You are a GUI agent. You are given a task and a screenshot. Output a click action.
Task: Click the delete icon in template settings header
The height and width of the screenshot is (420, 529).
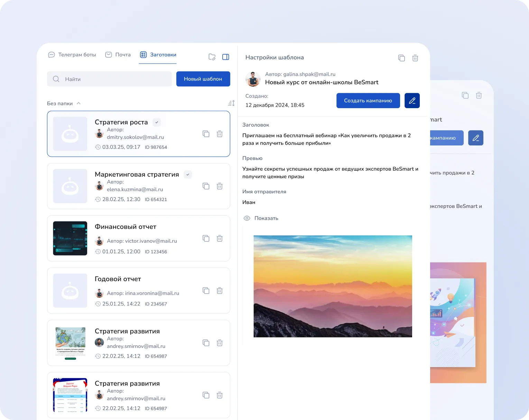(x=415, y=58)
